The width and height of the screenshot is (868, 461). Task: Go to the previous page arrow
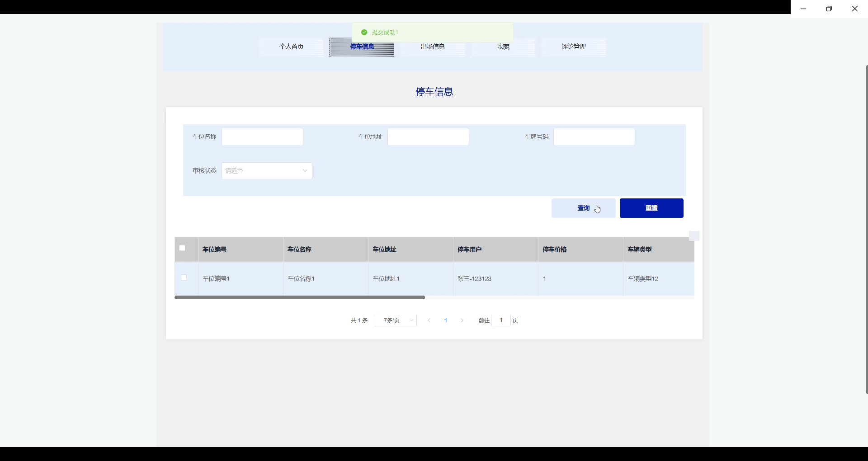click(x=429, y=320)
